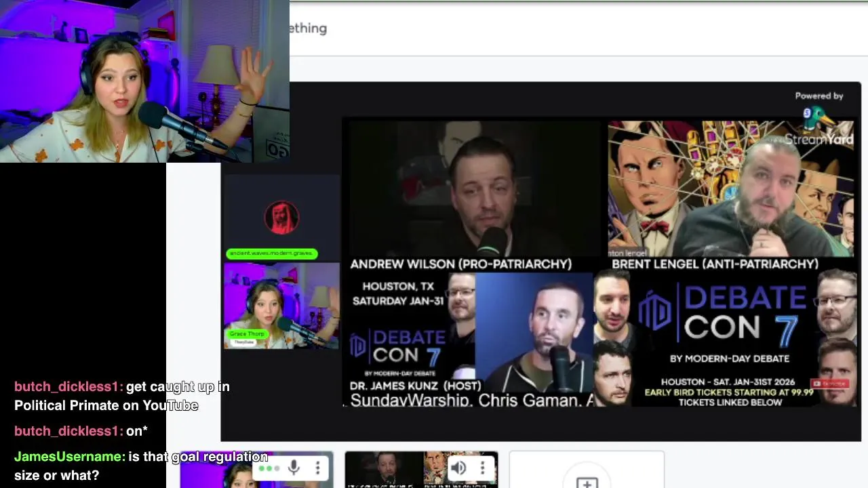Mute microphone on Grace's backstage tile
868x488 pixels.
pos(294,468)
